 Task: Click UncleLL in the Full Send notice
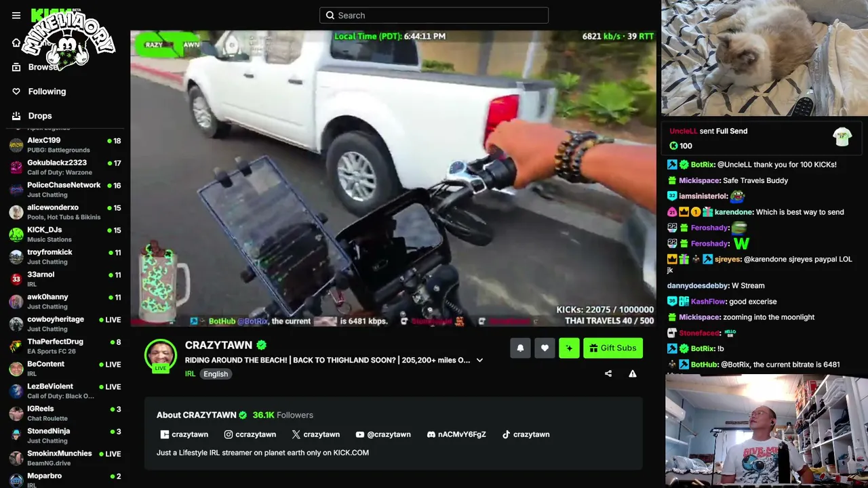point(683,131)
